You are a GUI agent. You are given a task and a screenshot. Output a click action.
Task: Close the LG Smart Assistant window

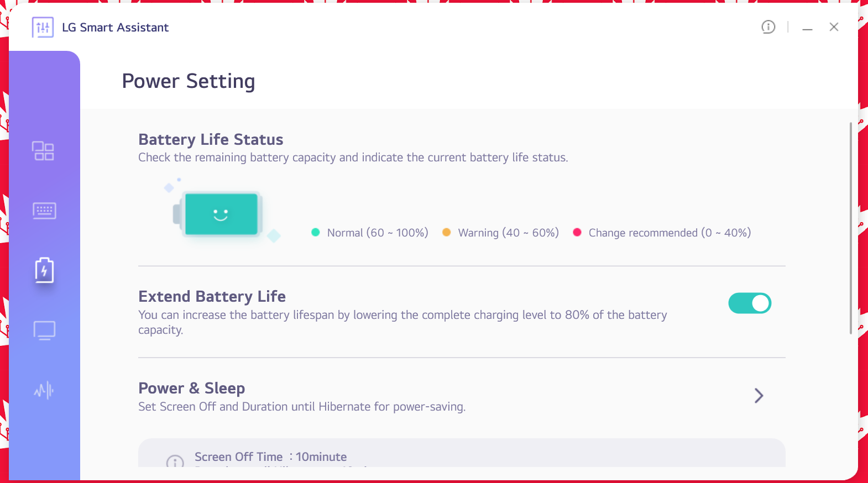[x=834, y=27]
